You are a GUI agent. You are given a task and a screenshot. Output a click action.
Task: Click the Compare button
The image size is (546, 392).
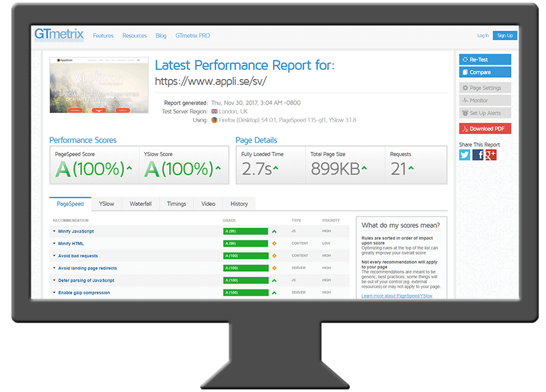pyautogui.click(x=485, y=72)
